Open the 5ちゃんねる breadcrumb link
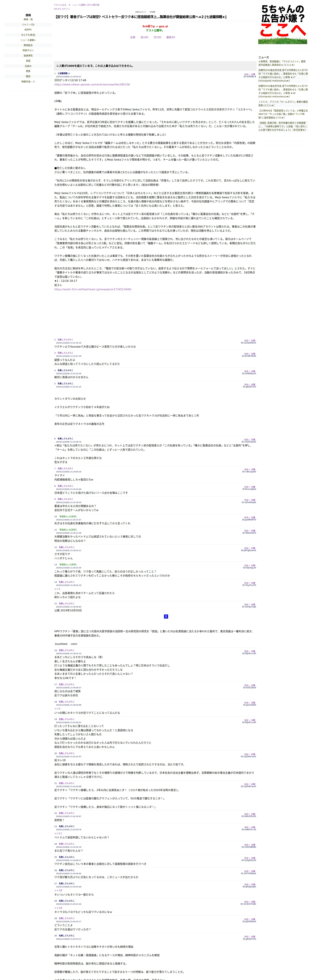 click(x=60, y=5)
